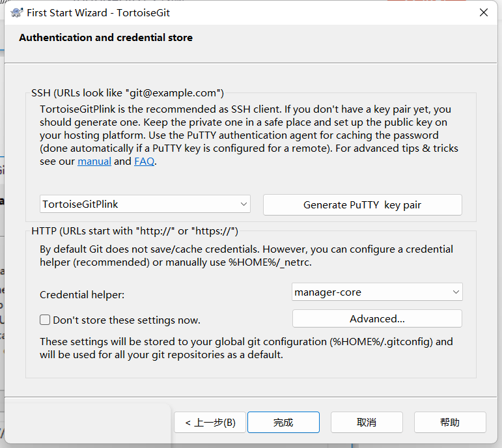The width and height of the screenshot is (502, 448).
Task: Click the Credential helper: label
Action: (82, 294)
